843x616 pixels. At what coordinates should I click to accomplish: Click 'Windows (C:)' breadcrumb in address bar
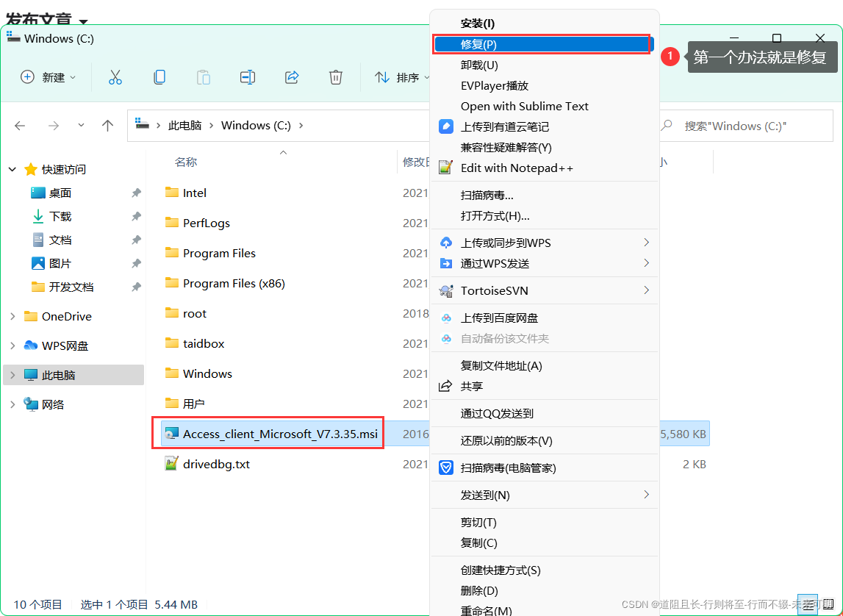point(256,125)
